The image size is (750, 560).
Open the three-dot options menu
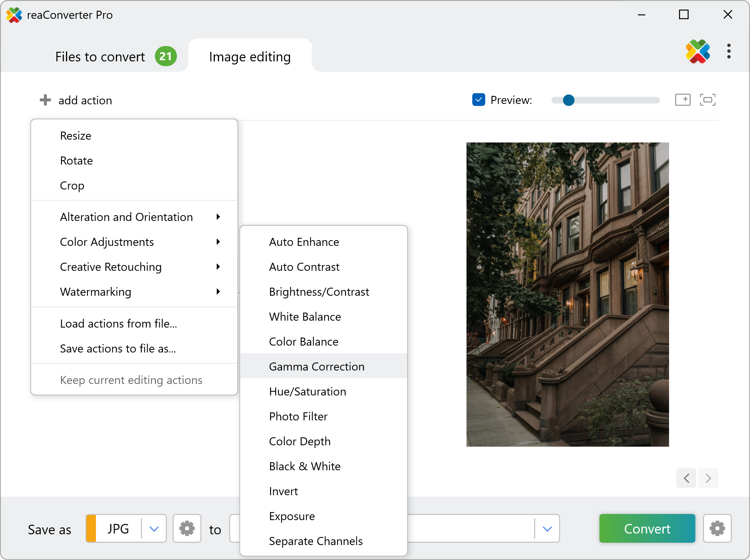tap(729, 51)
